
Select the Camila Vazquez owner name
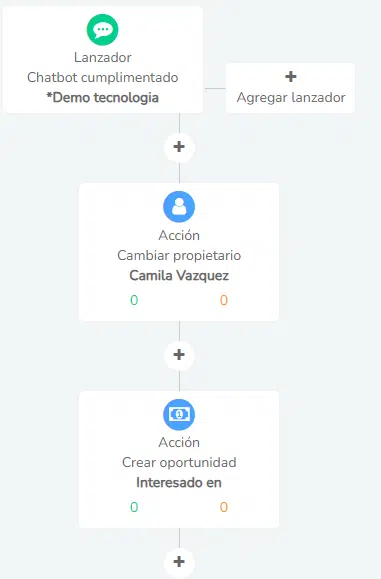pyautogui.click(x=179, y=275)
